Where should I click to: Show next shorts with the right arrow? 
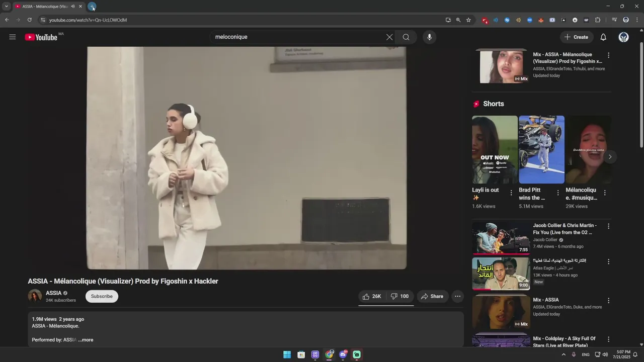(x=610, y=157)
